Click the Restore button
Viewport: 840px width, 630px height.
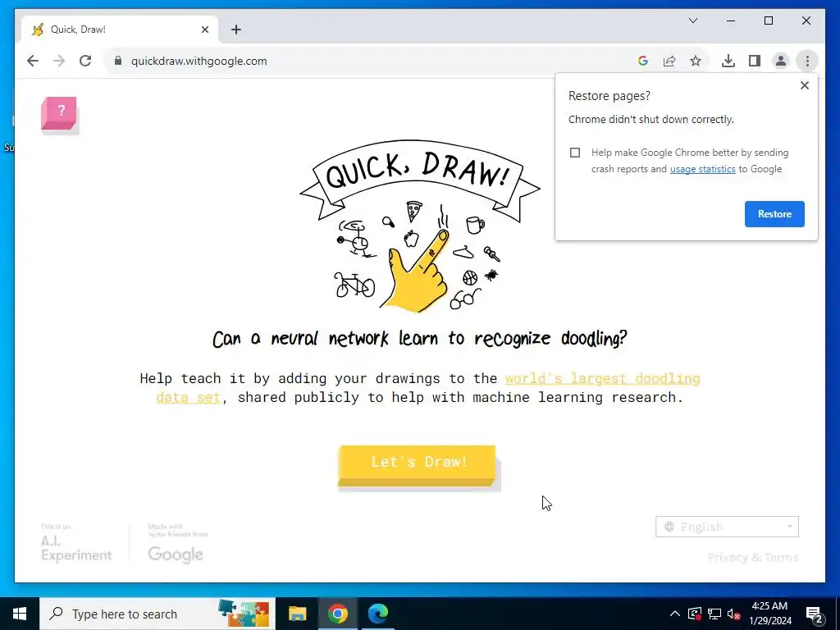[774, 214]
